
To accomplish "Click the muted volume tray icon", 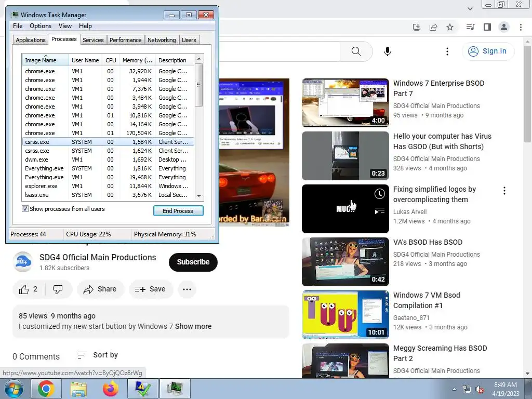I will [480, 390].
